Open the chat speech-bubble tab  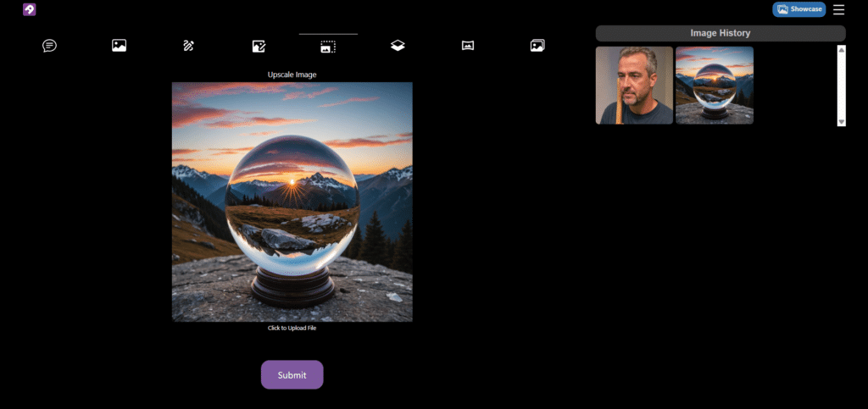click(x=49, y=46)
